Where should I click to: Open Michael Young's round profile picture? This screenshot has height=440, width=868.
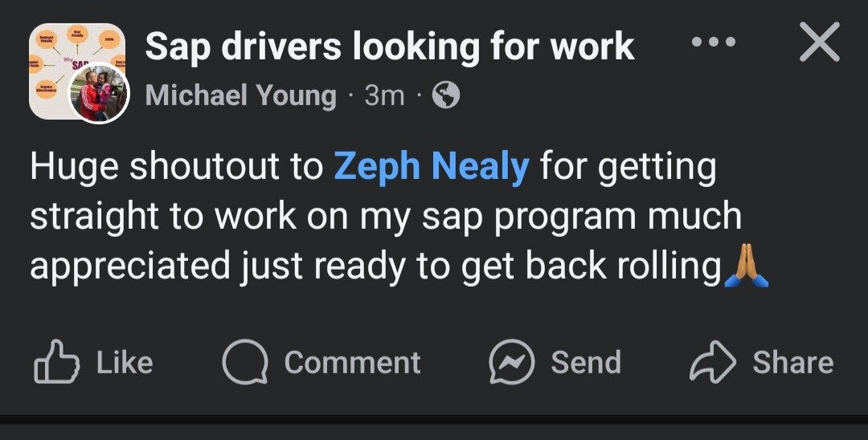(100, 92)
